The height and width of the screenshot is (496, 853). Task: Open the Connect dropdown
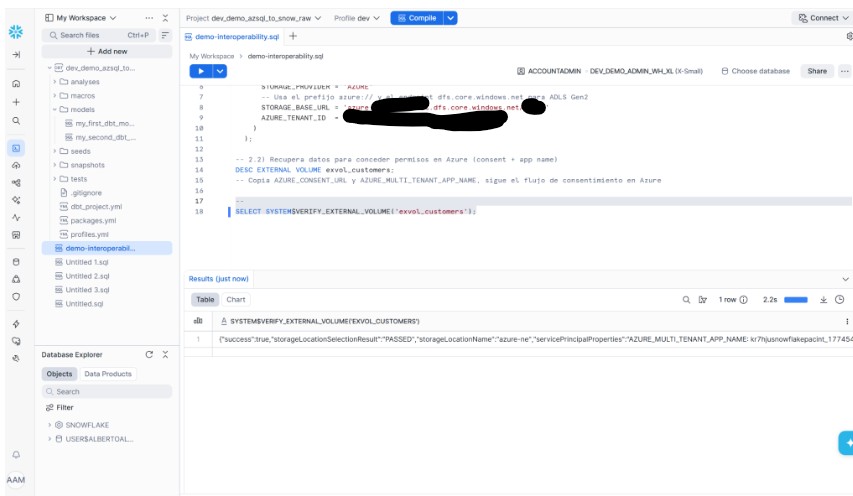pyautogui.click(x=820, y=18)
